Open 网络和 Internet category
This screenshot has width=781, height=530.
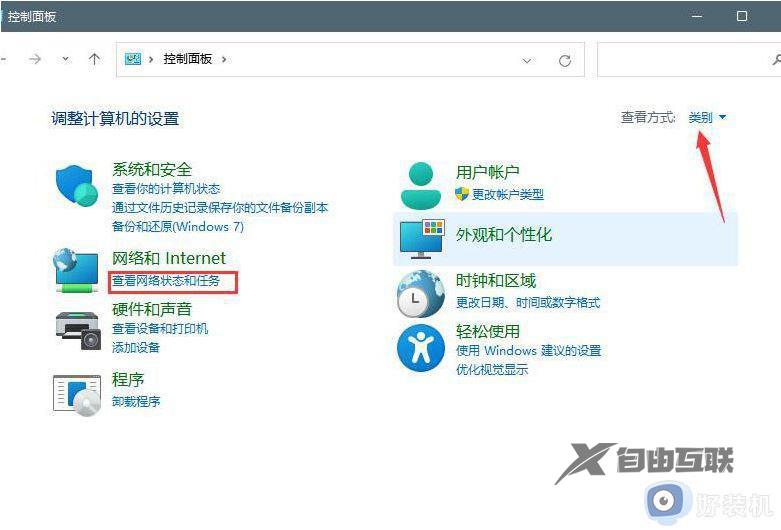coord(169,258)
